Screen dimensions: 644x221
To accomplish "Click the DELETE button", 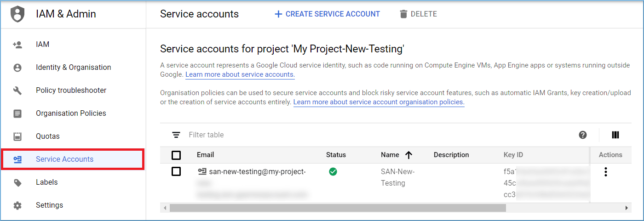I will point(418,14).
